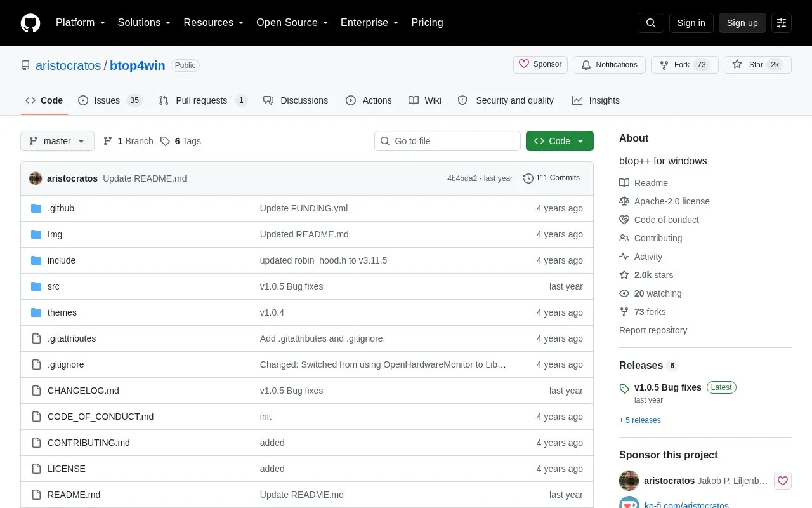Screen dimensions: 812x508
Task: Expand the Open Source menu
Action: click(292, 23)
